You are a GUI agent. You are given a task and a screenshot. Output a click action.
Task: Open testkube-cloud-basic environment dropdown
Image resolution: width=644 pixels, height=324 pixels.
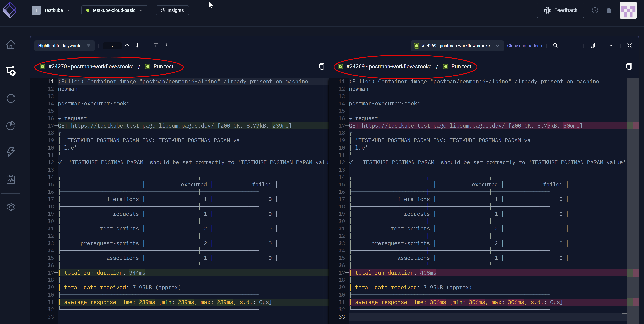click(115, 10)
